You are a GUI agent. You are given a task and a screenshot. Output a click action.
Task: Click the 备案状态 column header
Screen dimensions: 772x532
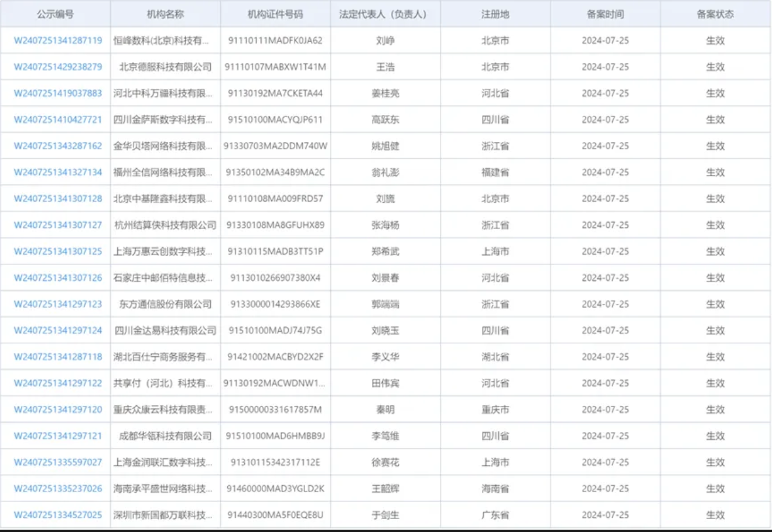coord(715,14)
